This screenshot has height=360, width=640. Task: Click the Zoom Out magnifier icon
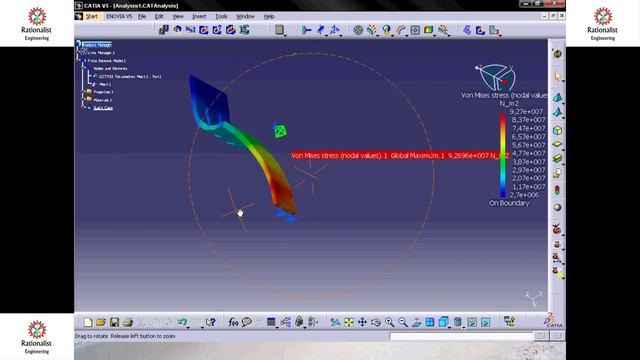point(403,322)
